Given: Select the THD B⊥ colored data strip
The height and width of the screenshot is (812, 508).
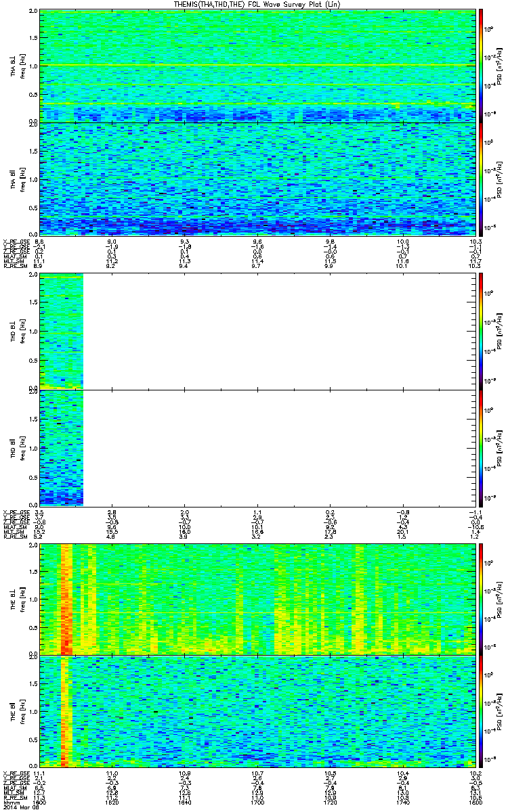Looking at the screenshot, I should pyautogui.click(x=62, y=331).
